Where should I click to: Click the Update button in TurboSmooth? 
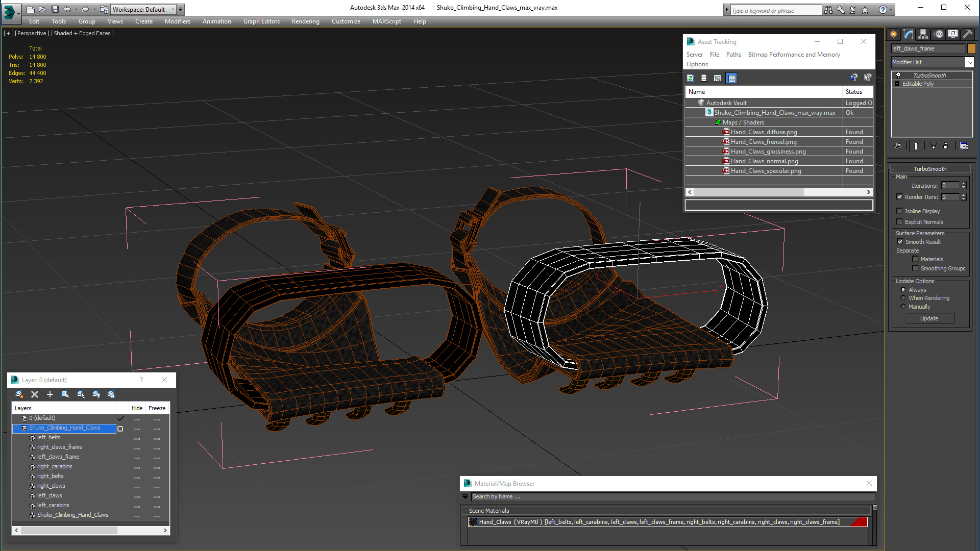click(x=929, y=318)
